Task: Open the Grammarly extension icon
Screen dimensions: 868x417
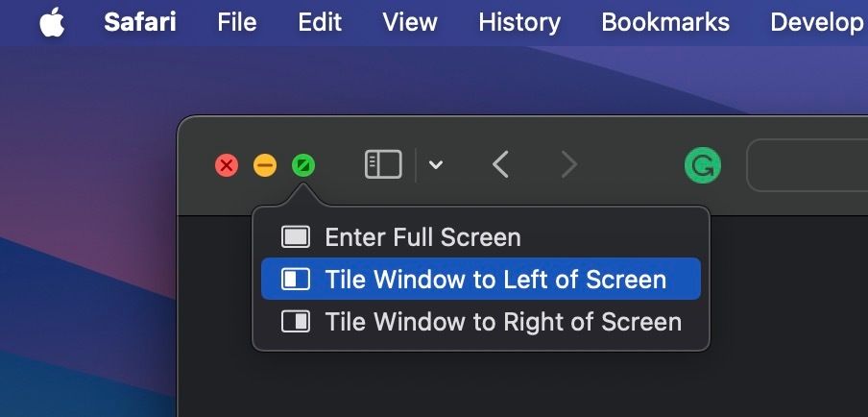Action: pos(702,165)
